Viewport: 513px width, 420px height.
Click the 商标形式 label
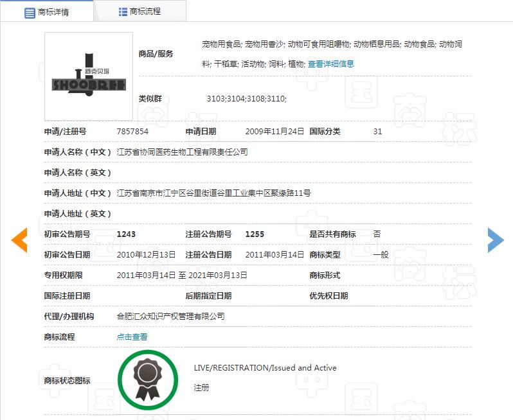tap(325, 276)
